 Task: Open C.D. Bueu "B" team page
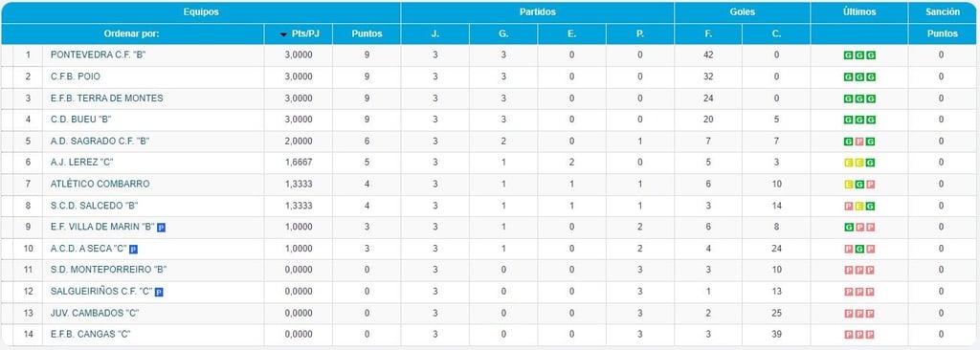pos(80,120)
